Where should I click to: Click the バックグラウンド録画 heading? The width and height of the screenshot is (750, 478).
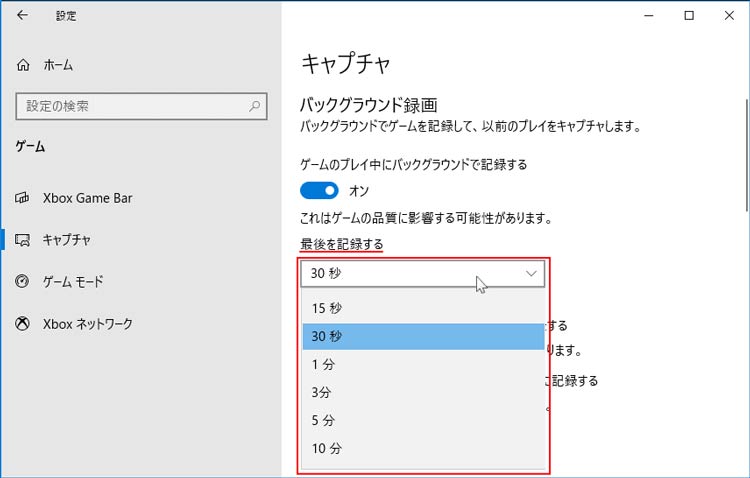click(x=368, y=105)
